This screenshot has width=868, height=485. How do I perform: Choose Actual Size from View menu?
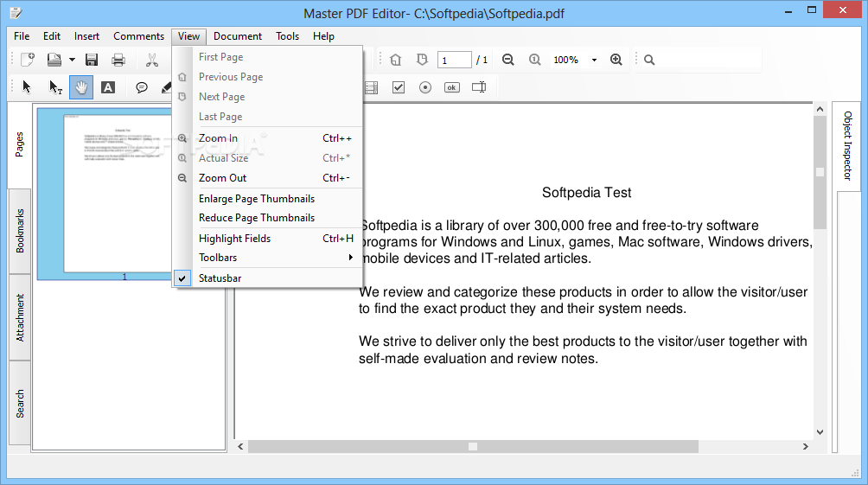(x=268, y=158)
